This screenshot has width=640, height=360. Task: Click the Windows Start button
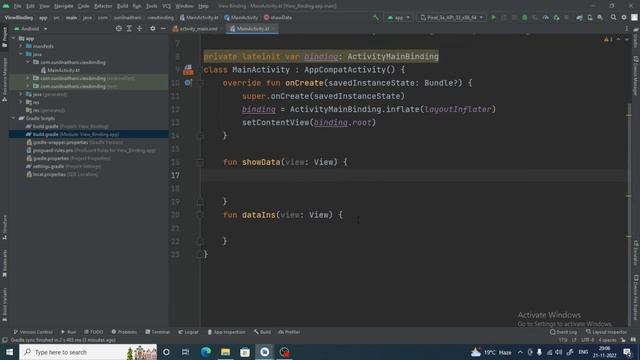[9, 352]
